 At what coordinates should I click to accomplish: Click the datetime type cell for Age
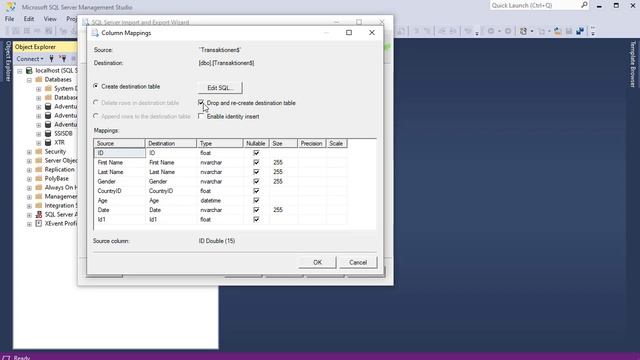220,200
